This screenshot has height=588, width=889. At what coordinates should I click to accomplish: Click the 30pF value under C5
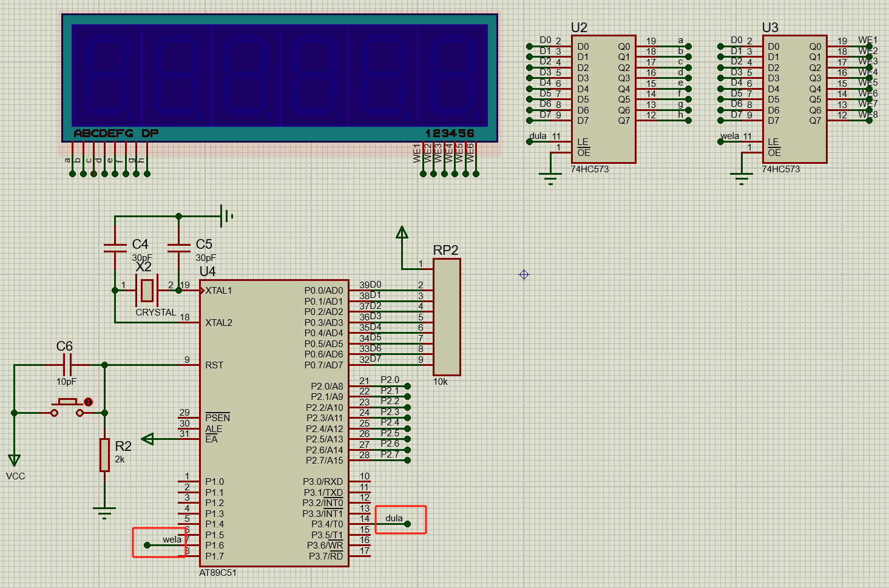(x=206, y=258)
